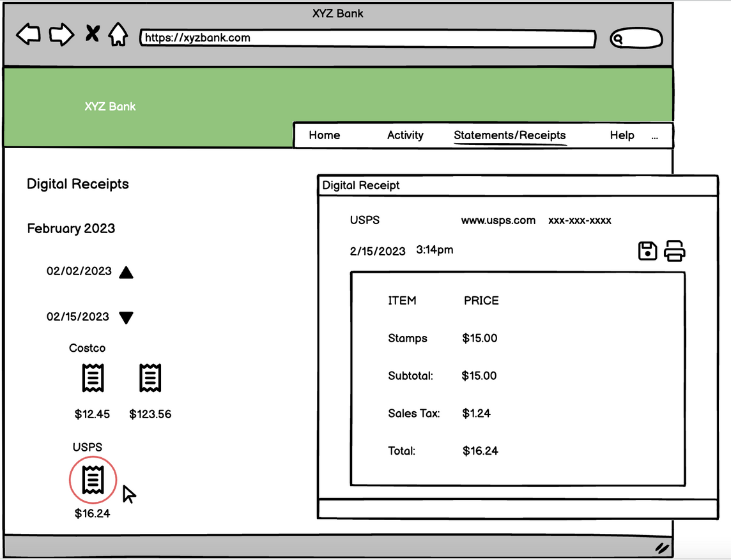
Task: Select the Statements/Receipts tab
Action: tap(509, 135)
